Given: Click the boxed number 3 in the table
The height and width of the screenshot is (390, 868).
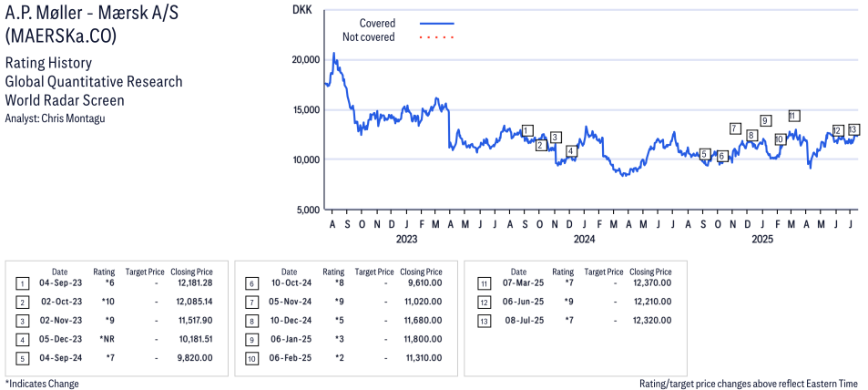Looking at the screenshot, I should click(22, 322).
